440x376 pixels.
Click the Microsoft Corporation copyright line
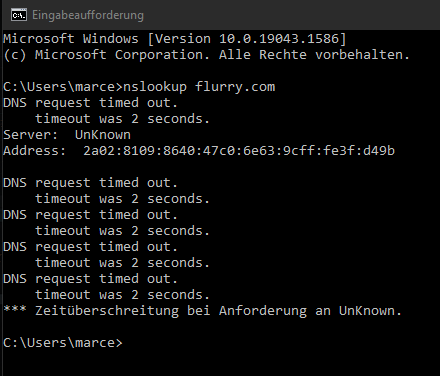(x=206, y=55)
